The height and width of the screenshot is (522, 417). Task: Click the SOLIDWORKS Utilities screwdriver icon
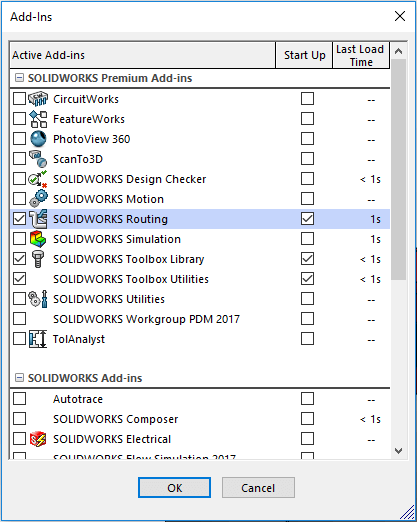click(x=38, y=299)
